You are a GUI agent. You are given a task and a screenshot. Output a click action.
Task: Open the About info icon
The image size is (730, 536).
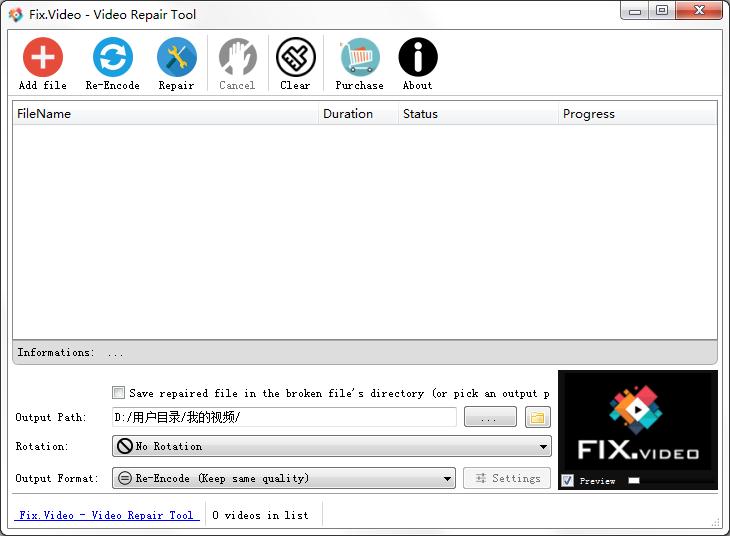tap(418, 57)
